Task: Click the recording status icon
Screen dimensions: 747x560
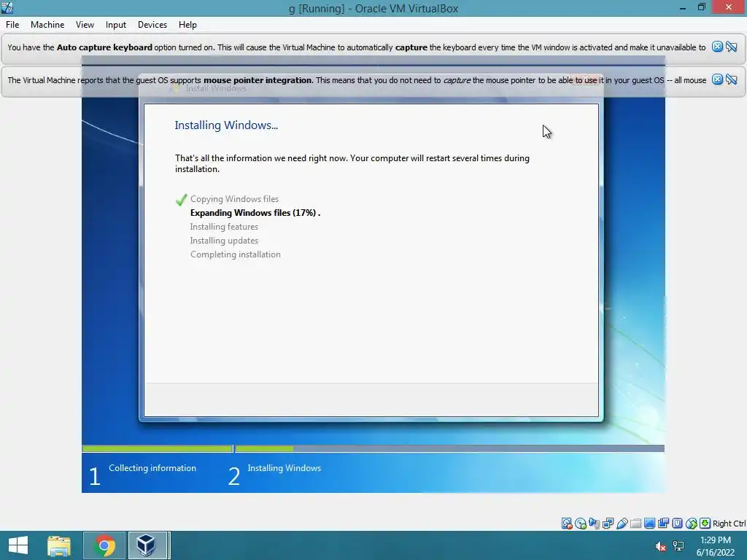Action: pos(663,524)
